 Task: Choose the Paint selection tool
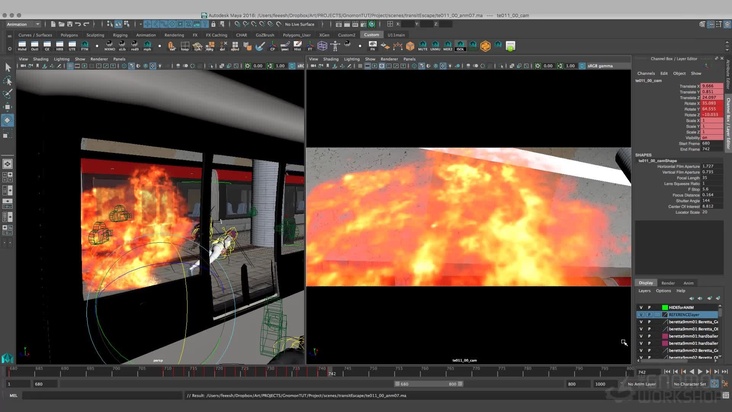7,94
